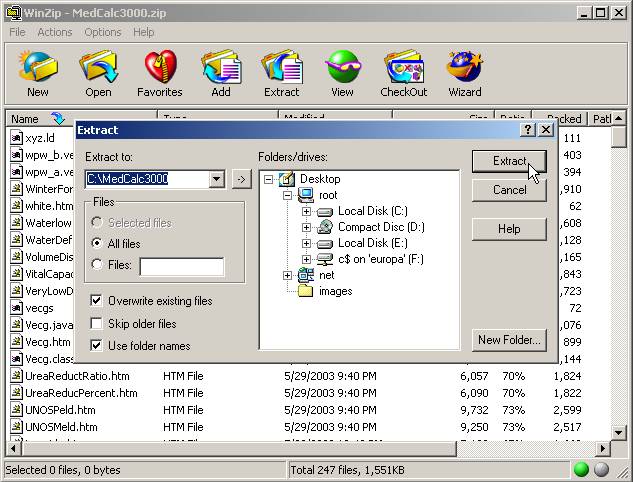Viewport: 633px width, 482px height.
Task: Click the New Folder... button
Action: tap(510, 340)
